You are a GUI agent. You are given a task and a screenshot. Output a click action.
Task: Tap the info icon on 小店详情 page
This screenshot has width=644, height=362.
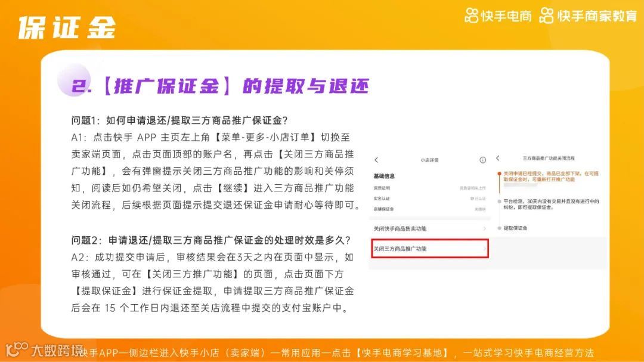(481, 160)
